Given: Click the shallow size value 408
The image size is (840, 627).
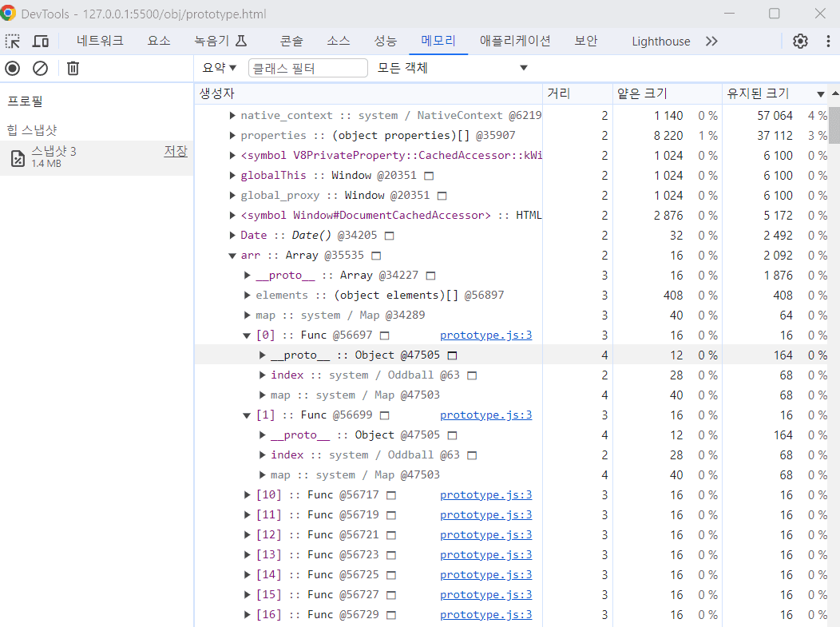Looking at the screenshot, I should point(673,296).
